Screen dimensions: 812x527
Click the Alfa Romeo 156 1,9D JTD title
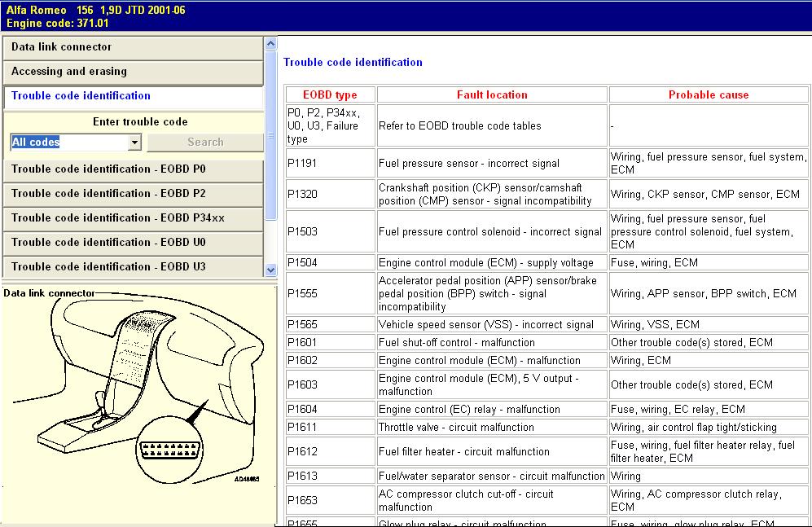point(96,10)
